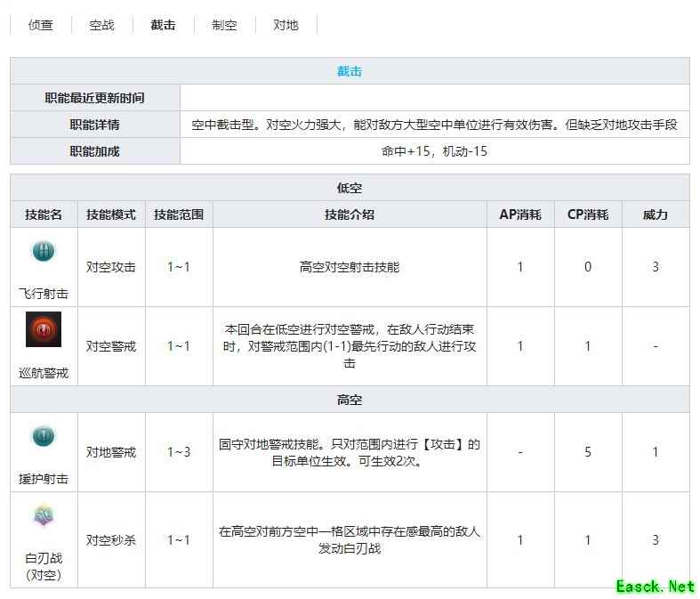Screen dimensions: 700x599
Task: Switch to the 侦查 tab
Action: click(x=41, y=25)
